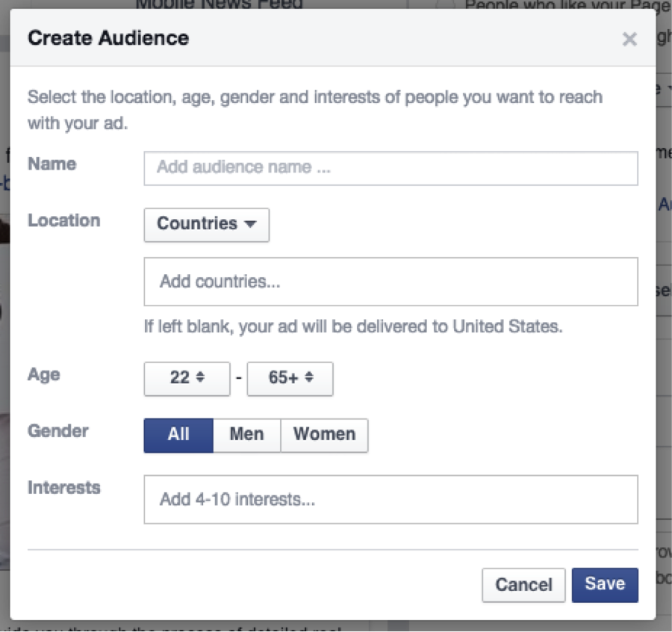
Task: Focus the Add countries text field
Action: (391, 282)
